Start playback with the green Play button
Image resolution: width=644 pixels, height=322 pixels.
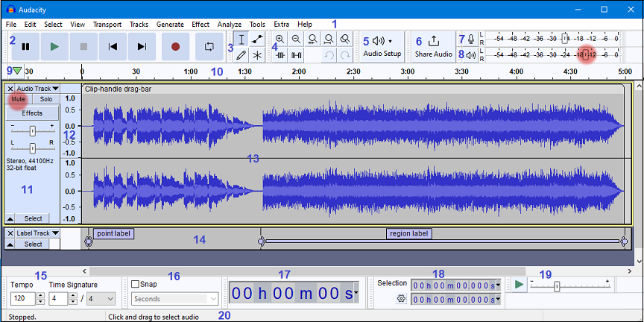tap(54, 47)
